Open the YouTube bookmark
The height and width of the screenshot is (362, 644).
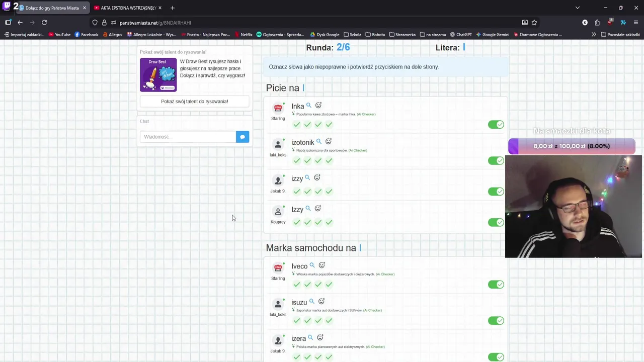click(59, 35)
